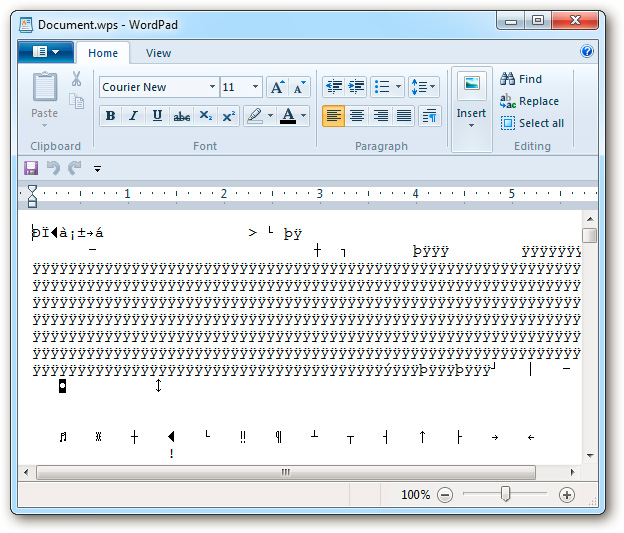This screenshot has width=624, height=533.
Task: Grow font size with the large A button
Action: tap(277, 87)
